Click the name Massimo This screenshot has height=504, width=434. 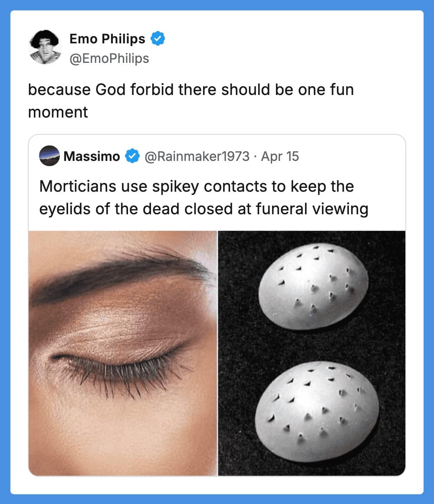(x=92, y=157)
